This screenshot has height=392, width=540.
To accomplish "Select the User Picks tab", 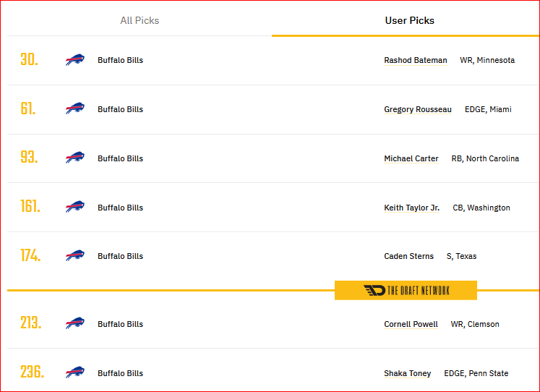I will click(409, 20).
